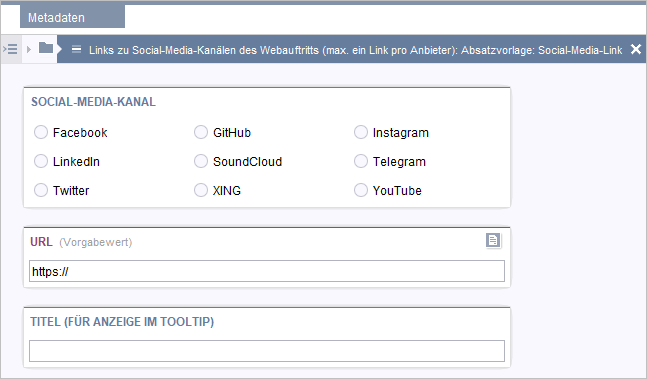Choose SoundCloud as the channel
Viewport: 647px width, 379px height.
(x=201, y=161)
